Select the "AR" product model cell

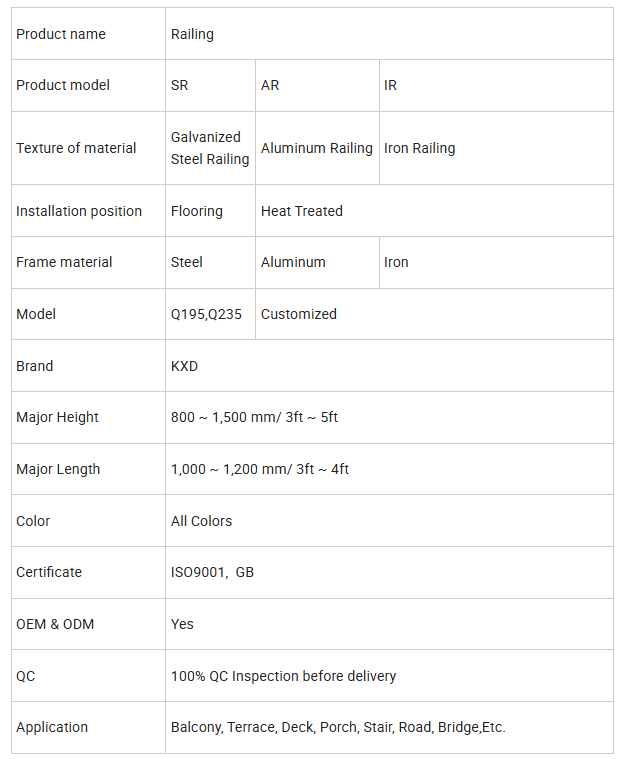[x=270, y=85]
